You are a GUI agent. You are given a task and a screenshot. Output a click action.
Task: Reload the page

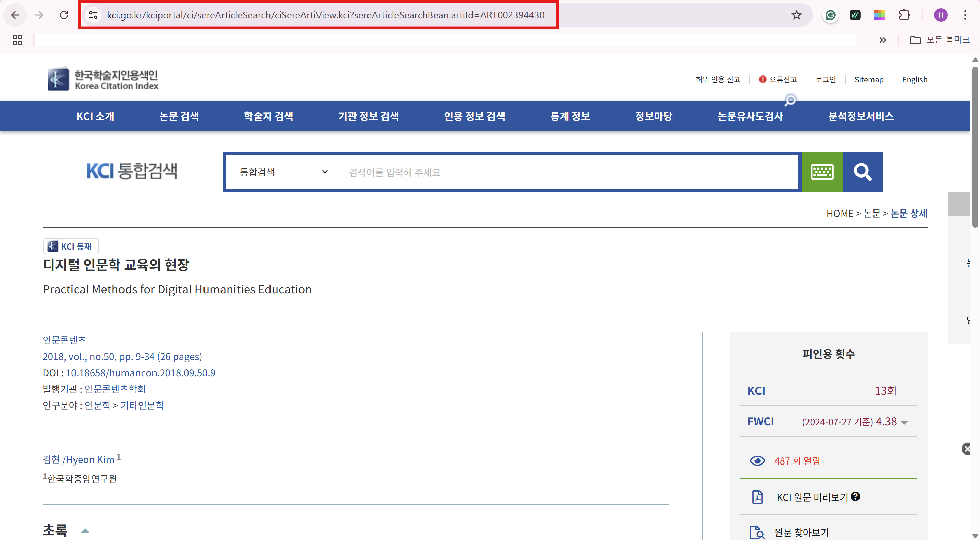pos(64,15)
